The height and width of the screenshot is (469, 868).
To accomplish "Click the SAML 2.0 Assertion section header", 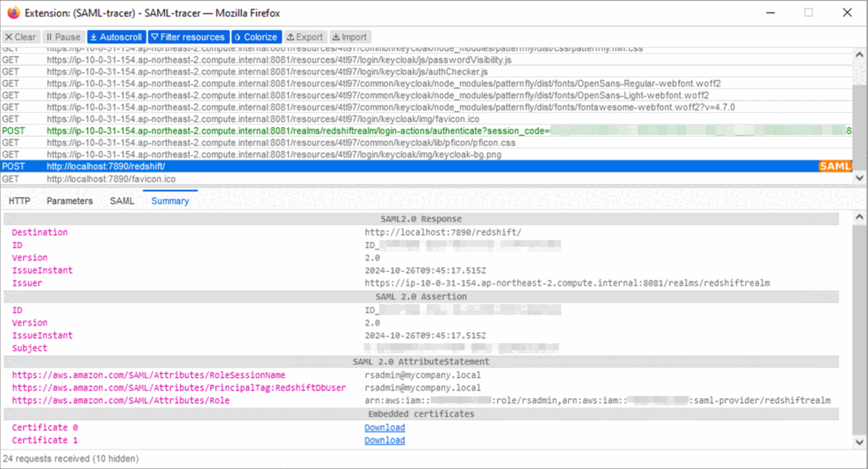I will (x=420, y=296).
